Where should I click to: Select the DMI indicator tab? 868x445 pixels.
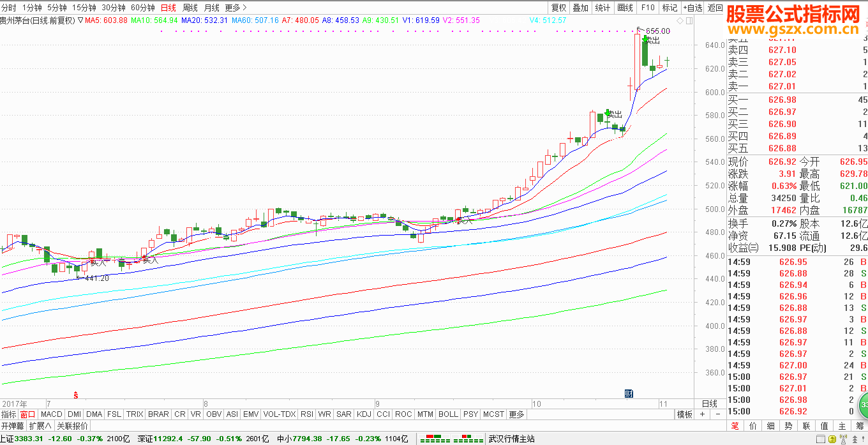tap(75, 414)
